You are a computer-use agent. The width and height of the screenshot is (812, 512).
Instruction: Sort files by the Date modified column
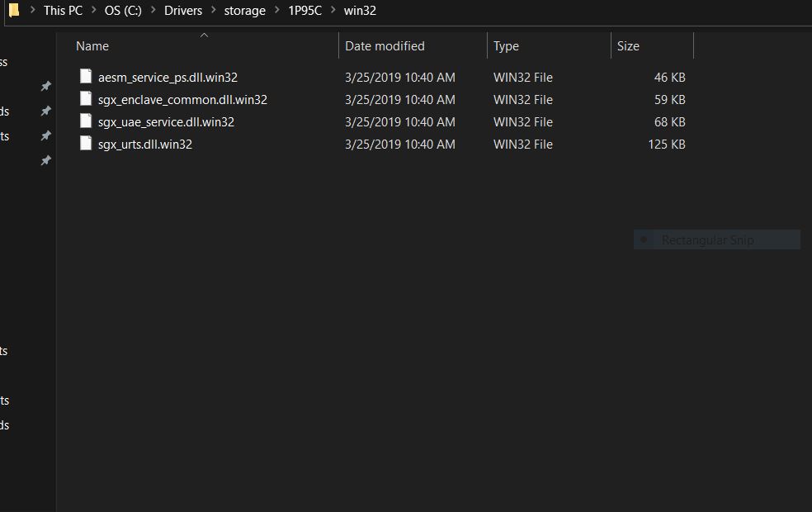[x=385, y=45]
